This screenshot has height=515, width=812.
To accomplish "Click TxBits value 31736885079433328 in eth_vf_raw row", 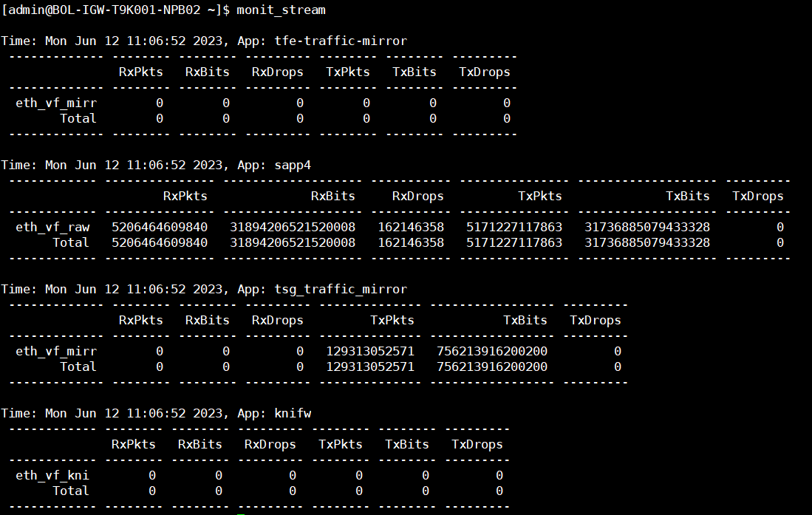I will click(x=647, y=227).
